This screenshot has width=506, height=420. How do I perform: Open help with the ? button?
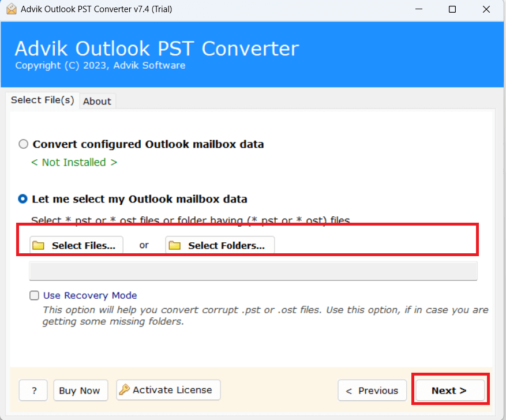coord(33,391)
